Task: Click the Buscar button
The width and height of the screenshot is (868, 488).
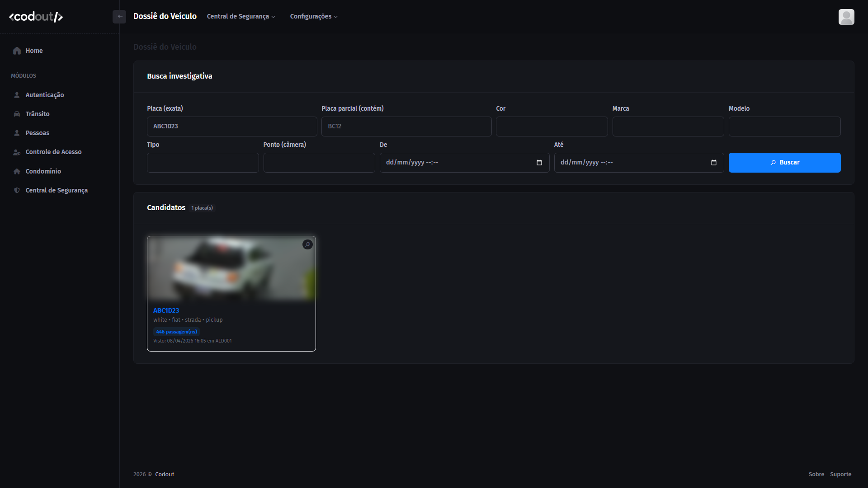Action: pos(784,163)
